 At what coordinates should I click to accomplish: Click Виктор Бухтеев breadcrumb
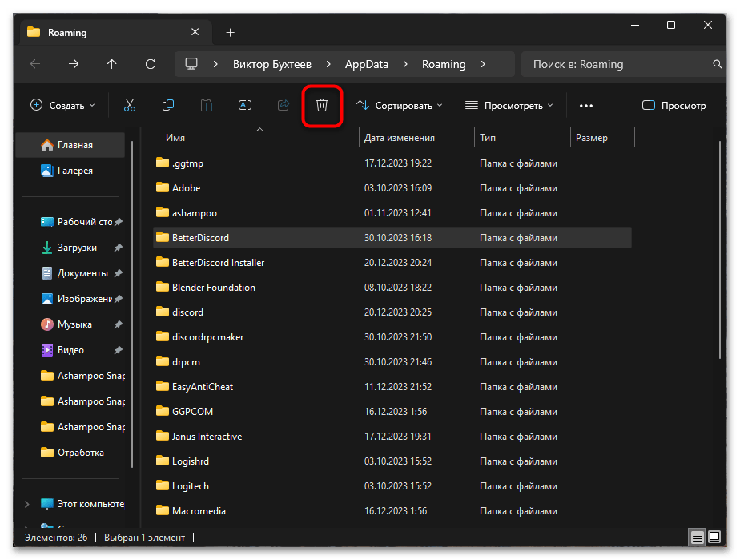pos(271,64)
